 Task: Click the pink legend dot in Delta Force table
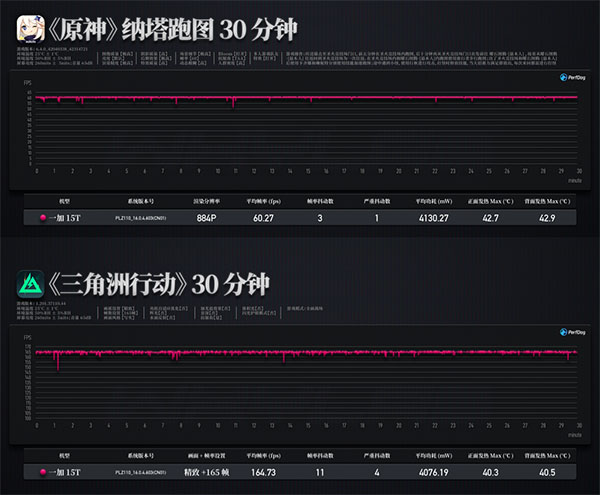tap(42, 472)
